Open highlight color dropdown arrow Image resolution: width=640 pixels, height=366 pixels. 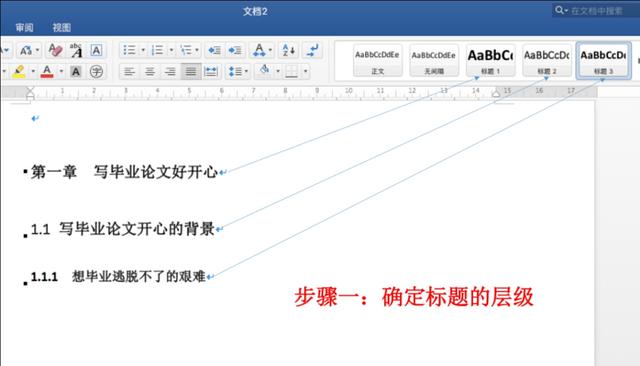click(x=33, y=71)
